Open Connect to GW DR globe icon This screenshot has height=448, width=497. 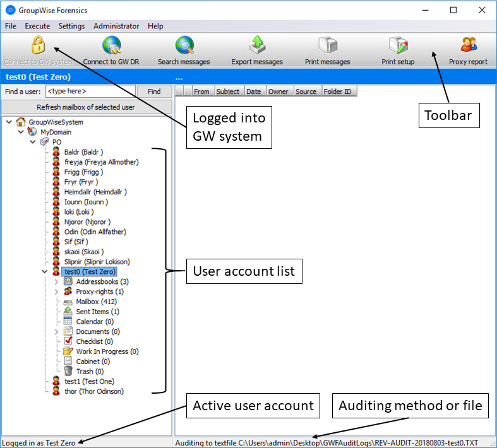pos(112,45)
